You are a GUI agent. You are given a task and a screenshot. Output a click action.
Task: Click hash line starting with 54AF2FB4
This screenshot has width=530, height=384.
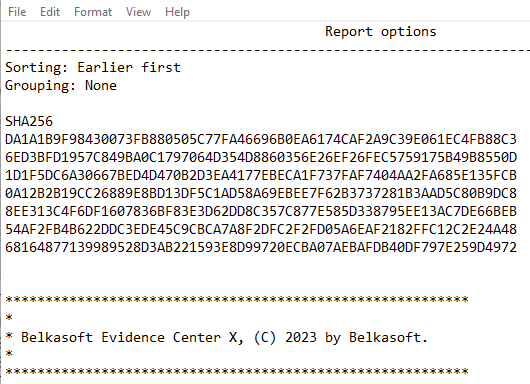click(261, 229)
